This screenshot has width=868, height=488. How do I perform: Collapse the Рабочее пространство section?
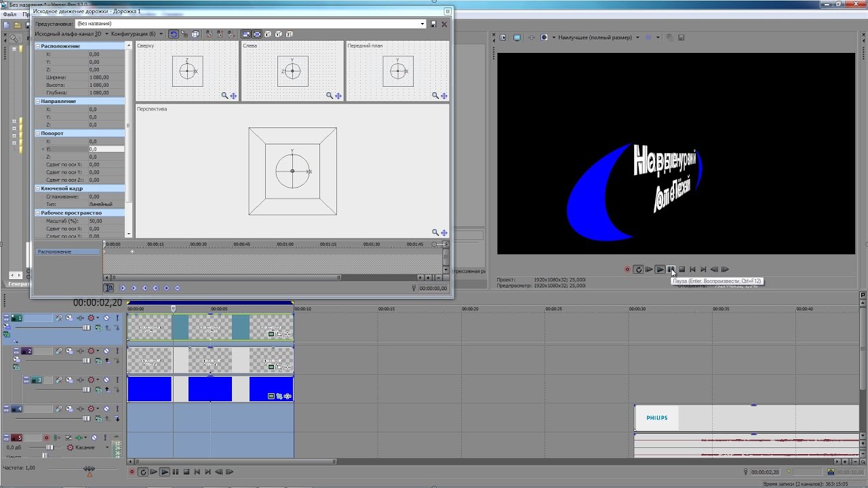pyautogui.click(x=38, y=213)
